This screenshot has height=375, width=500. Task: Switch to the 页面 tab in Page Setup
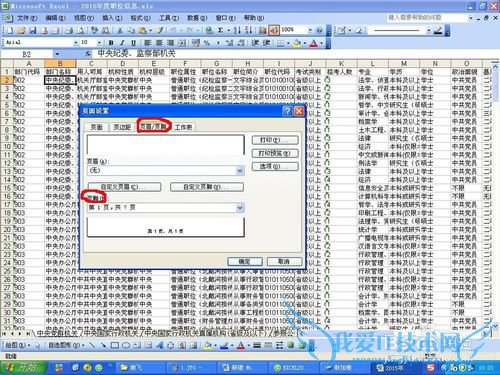point(97,127)
